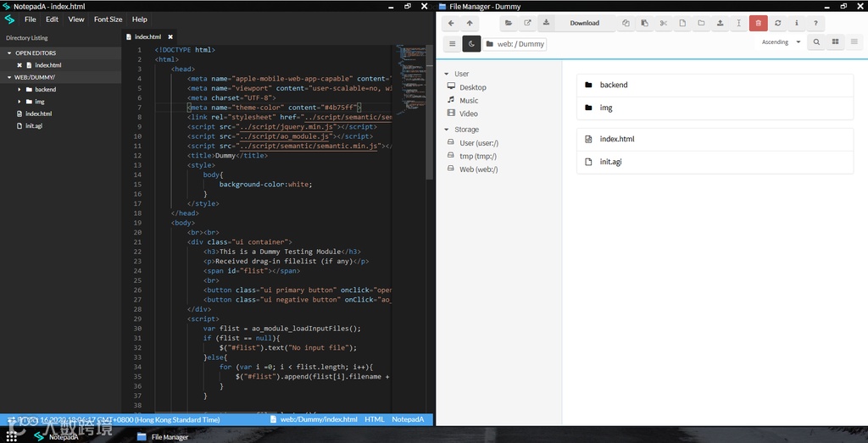
Task: Select index.html in File Manager list
Action: click(715, 140)
